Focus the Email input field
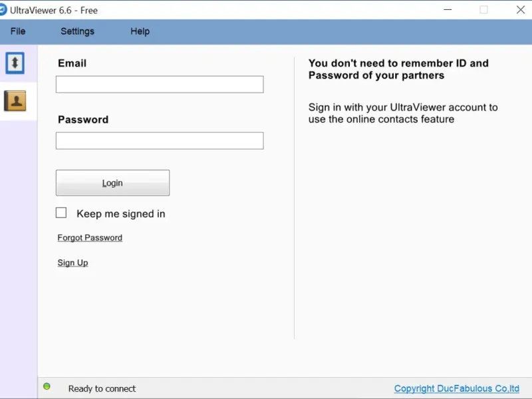This screenshot has width=532, height=399. click(160, 84)
